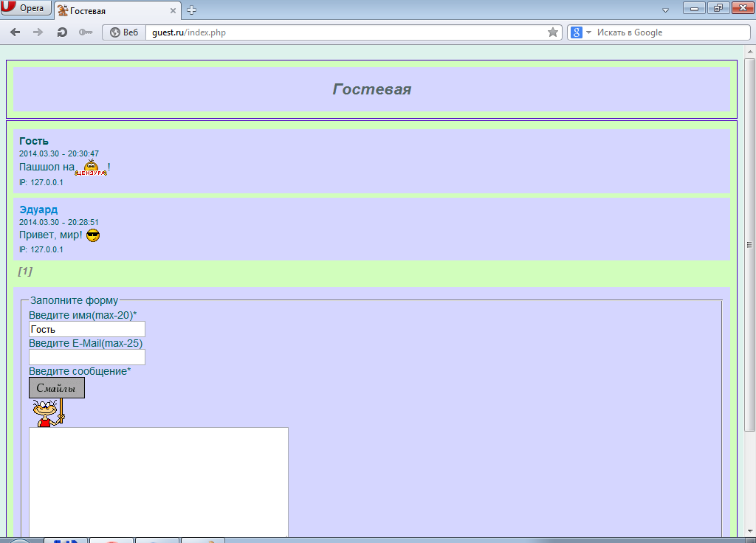Click timestamp 2014.03.30 - 20:30:47
Image resolution: width=756 pixels, height=543 pixels.
[x=59, y=153]
